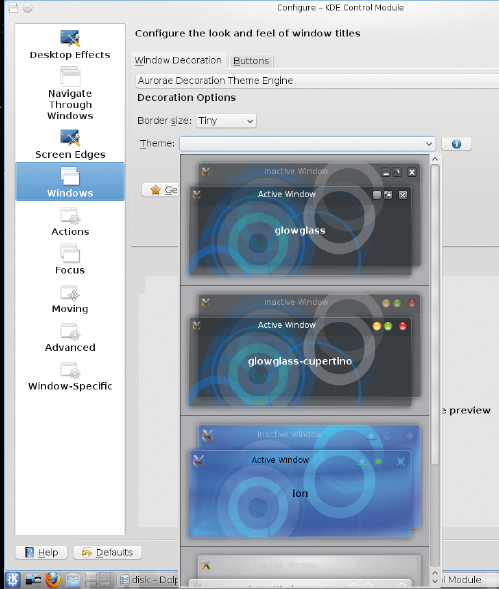This screenshot has height=589, width=499.
Task: Switch to the Buttons tab
Action: click(x=251, y=61)
